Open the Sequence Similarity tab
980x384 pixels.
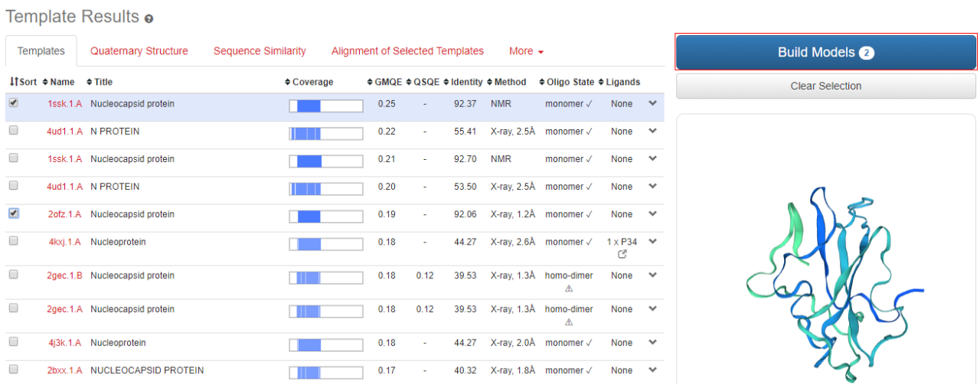[260, 51]
